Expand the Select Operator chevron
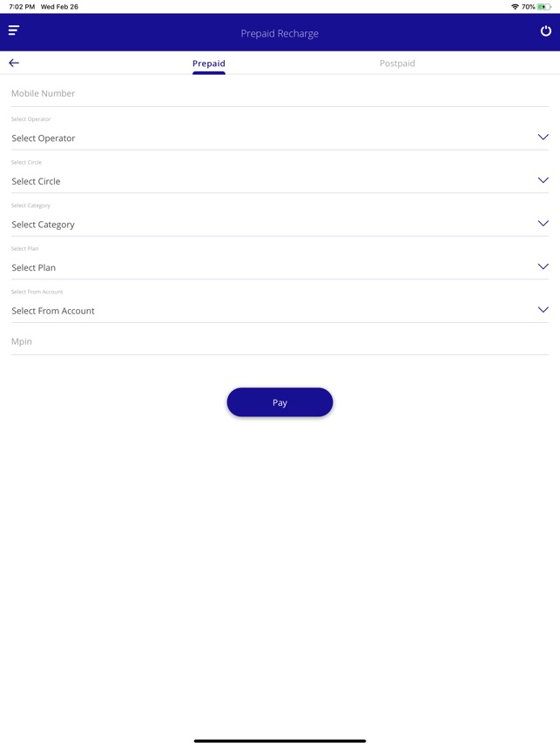 tap(543, 138)
